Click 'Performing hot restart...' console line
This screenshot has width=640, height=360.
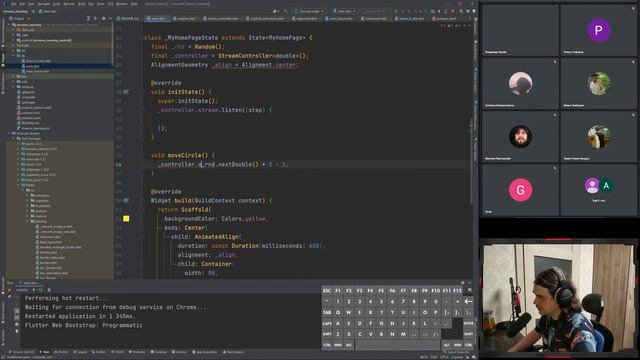[67, 298]
